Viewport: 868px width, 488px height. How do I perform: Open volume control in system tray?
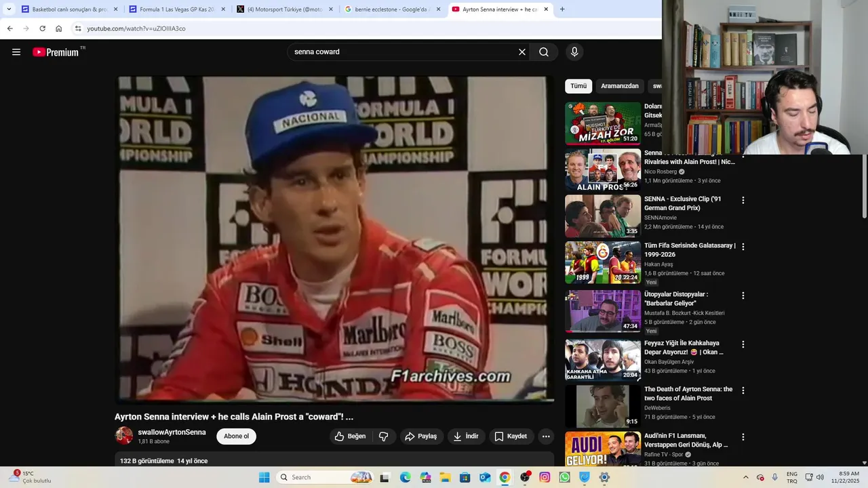(x=820, y=477)
